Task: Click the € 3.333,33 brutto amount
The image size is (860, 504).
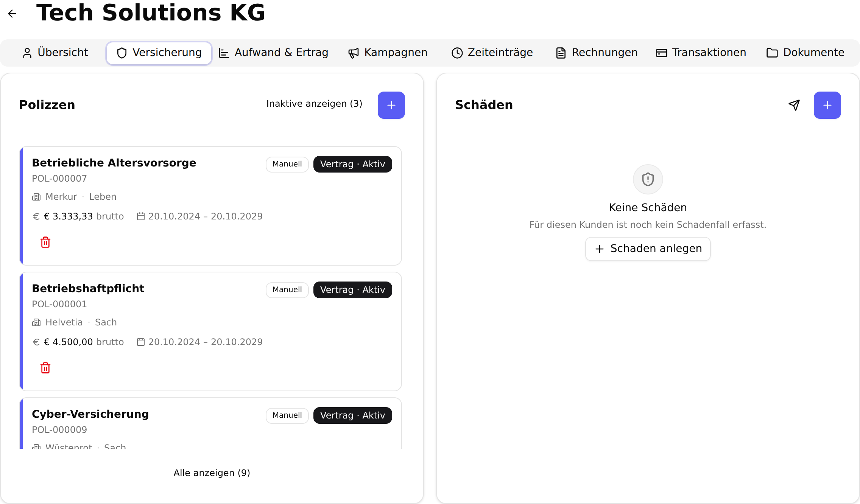Action: 84,216
